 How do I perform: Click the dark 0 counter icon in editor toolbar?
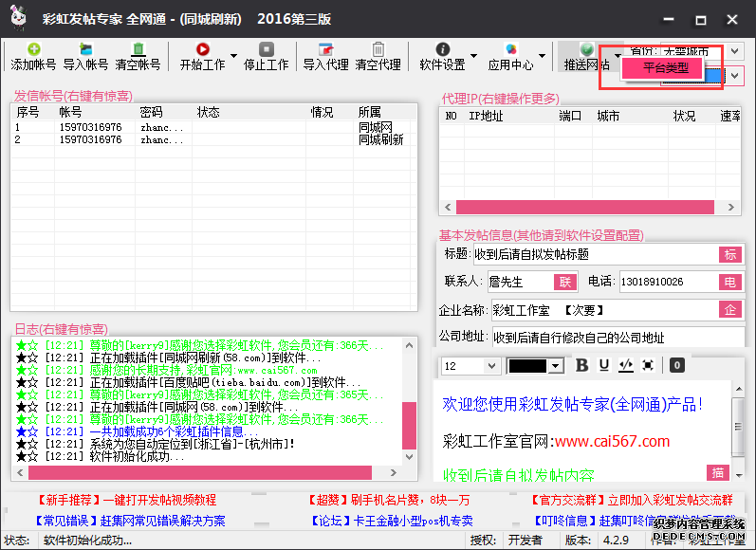tap(677, 365)
